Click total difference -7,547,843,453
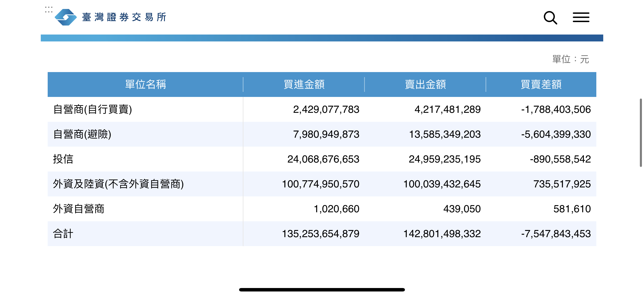644x297 pixels. pos(556,234)
